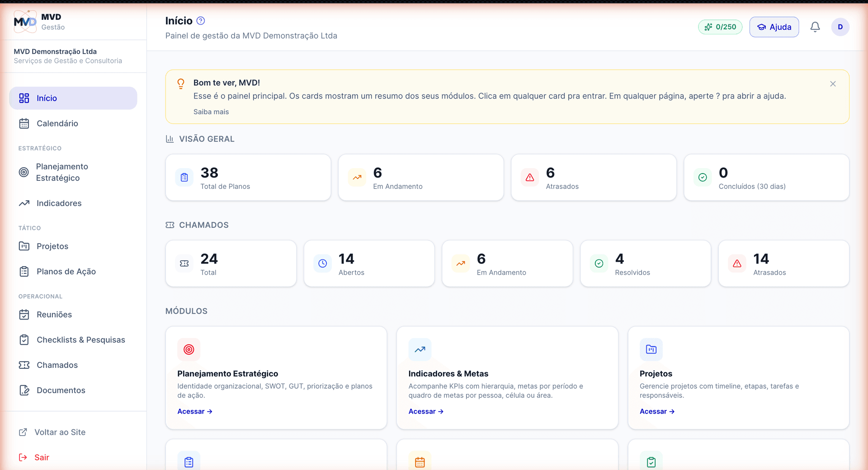Dismiss the Bom te ver welcome banner
The width and height of the screenshot is (868, 470).
tap(833, 84)
